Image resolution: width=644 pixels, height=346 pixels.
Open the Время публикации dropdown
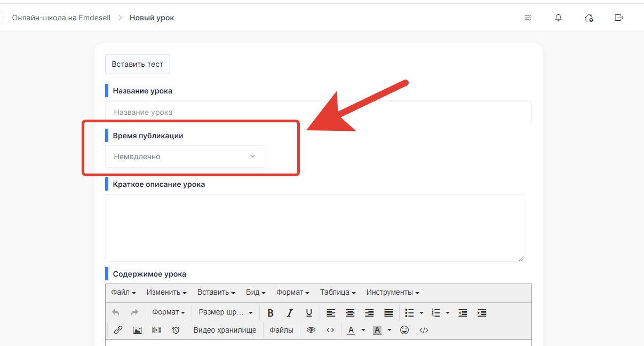(x=185, y=156)
